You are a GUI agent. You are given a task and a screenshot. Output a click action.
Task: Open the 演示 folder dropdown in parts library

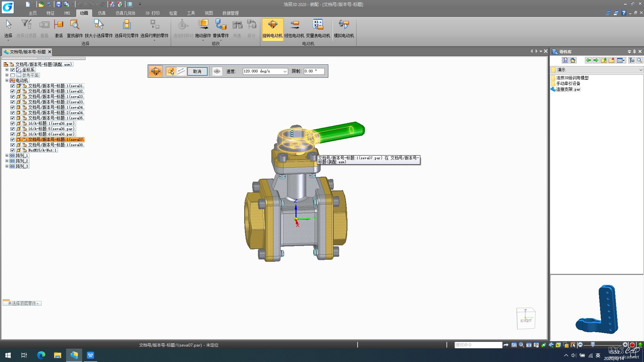pos(641,70)
